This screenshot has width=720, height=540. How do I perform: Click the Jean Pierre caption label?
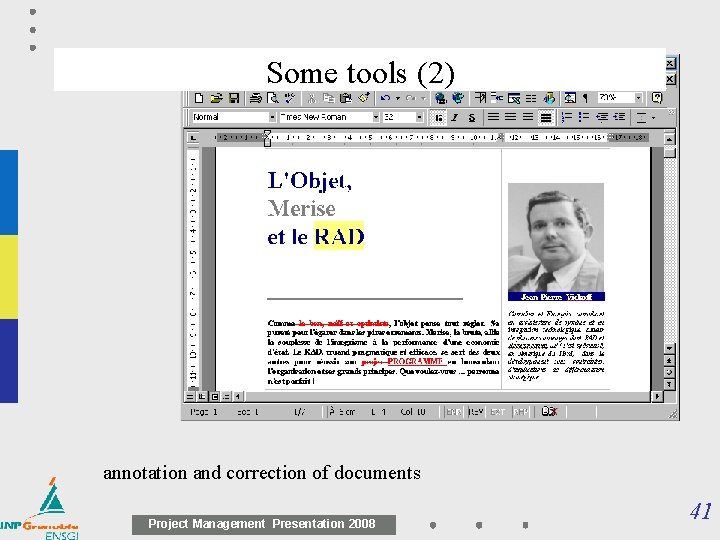pos(556,297)
